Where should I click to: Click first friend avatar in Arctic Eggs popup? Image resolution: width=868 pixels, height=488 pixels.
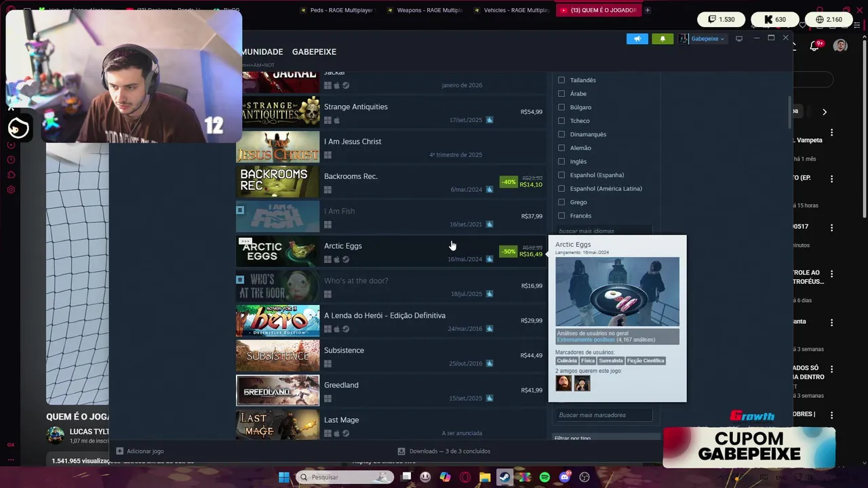564,384
